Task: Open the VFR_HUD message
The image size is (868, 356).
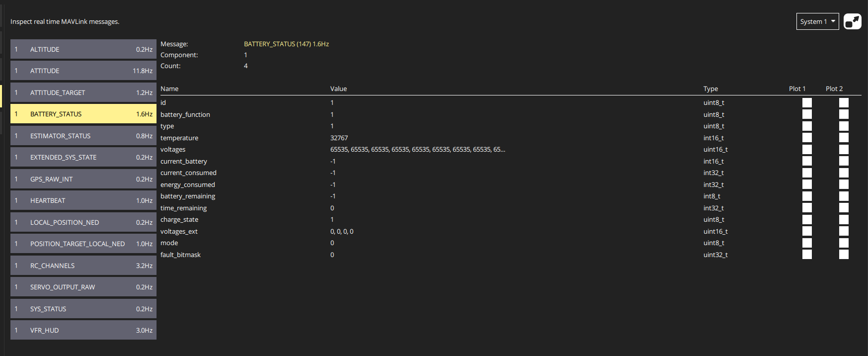Action: coord(83,330)
